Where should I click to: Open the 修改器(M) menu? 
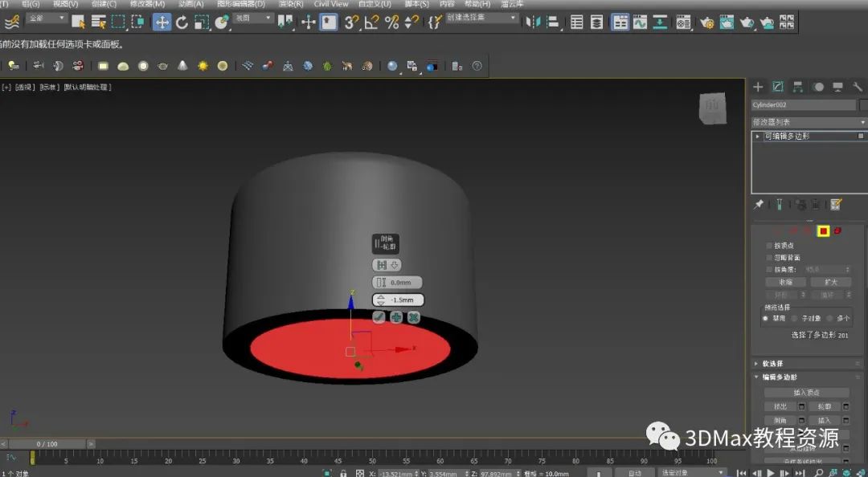[147, 4]
